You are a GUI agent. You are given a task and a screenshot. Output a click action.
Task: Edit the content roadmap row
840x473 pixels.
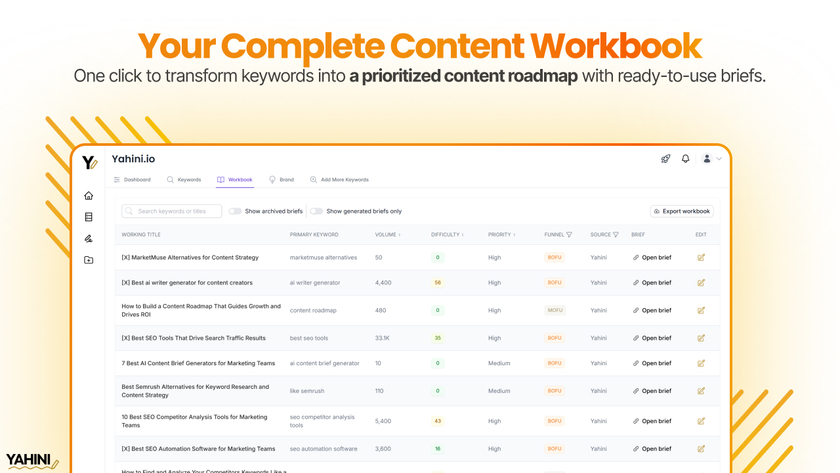[x=701, y=311]
